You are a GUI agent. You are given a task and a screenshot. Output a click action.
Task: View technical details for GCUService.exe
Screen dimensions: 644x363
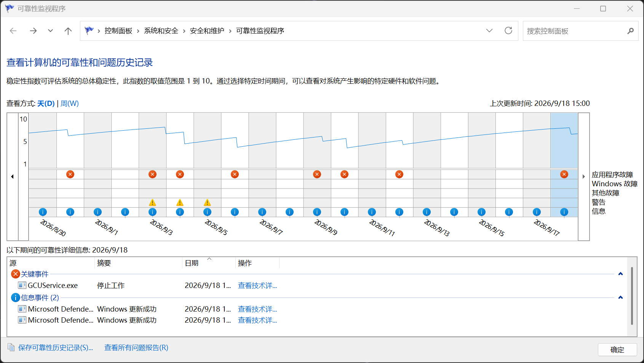tap(257, 285)
